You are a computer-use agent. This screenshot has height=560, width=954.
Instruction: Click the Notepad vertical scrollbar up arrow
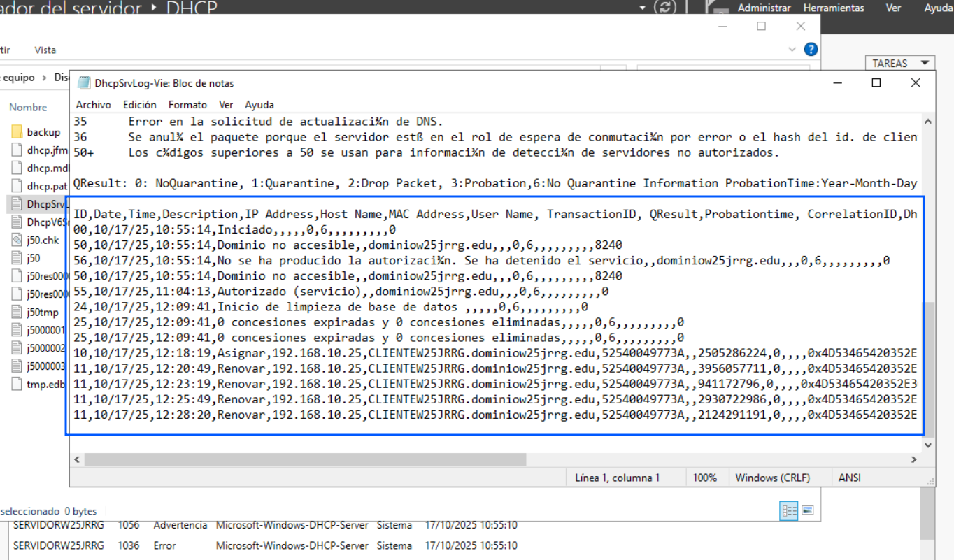tap(929, 121)
